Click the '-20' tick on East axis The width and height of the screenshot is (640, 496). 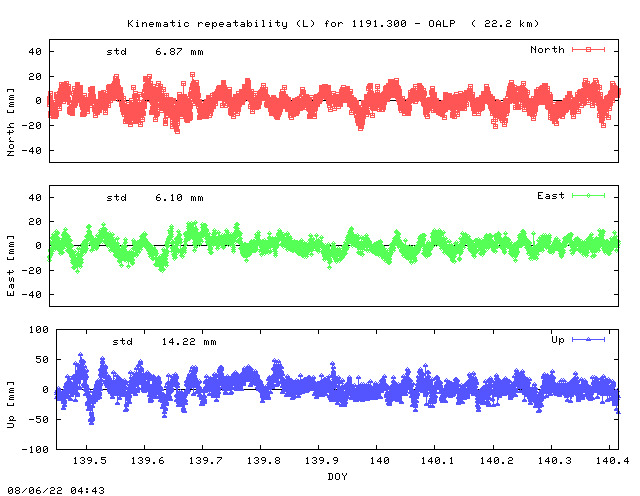point(31,271)
